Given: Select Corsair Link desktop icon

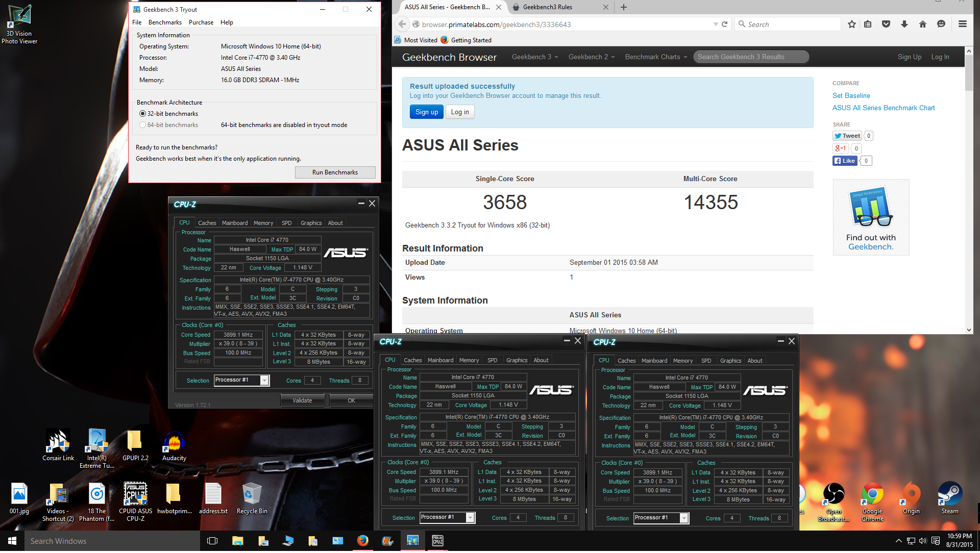Looking at the screenshot, I should coord(58,446).
